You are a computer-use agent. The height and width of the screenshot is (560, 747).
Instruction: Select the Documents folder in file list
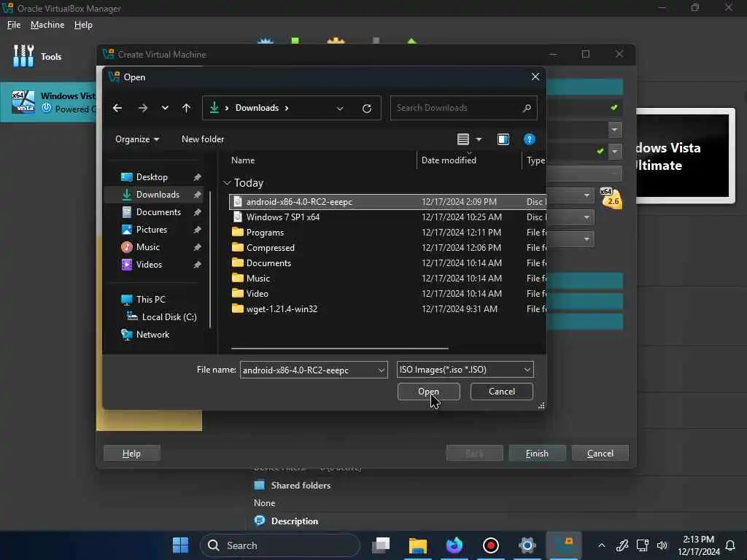point(387,262)
